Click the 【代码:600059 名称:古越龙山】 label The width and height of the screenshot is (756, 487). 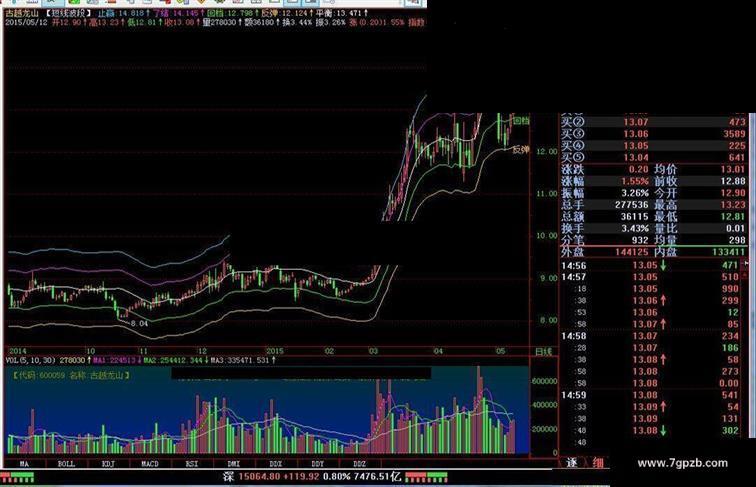point(70,375)
